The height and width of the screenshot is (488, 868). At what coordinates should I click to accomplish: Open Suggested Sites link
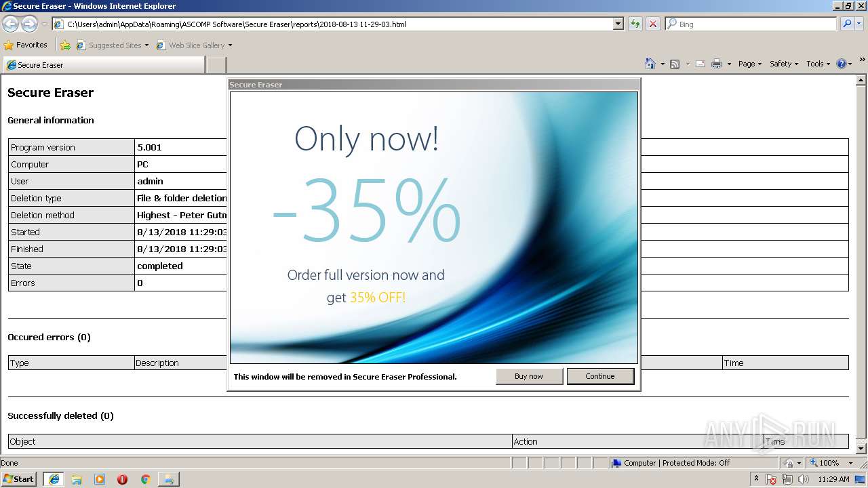pos(112,45)
